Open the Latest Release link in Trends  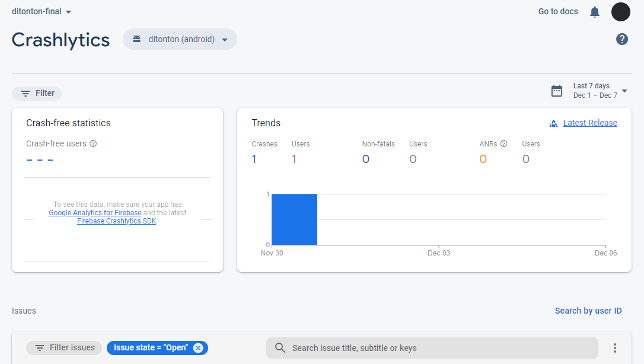click(589, 122)
